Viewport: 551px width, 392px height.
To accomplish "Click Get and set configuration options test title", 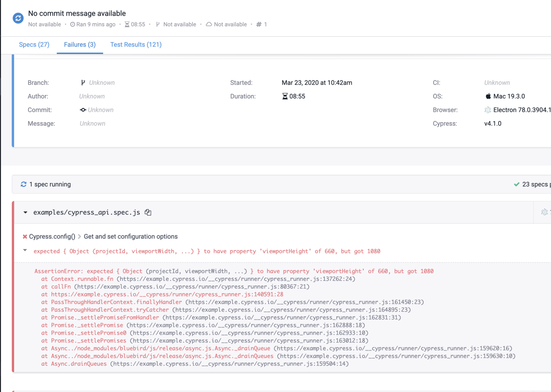I will click(x=131, y=237).
